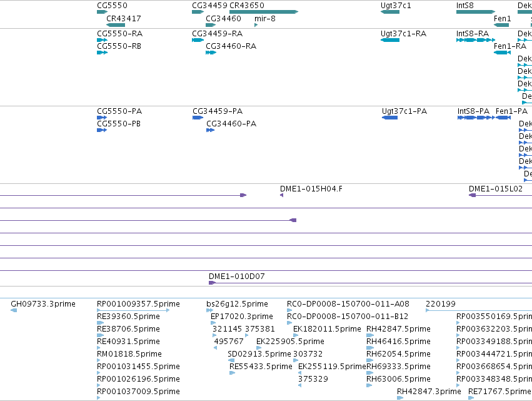Select the Ugt37c1-PA protein label

pos(404,111)
